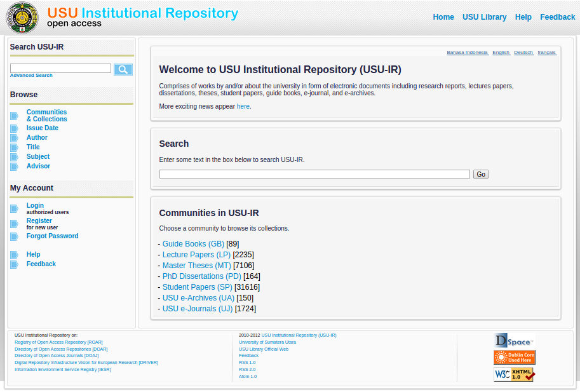Open Directory of Open Access Repositories [DOAR]
The height and width of the screenshot is (392, 580).
click(61, 349)
